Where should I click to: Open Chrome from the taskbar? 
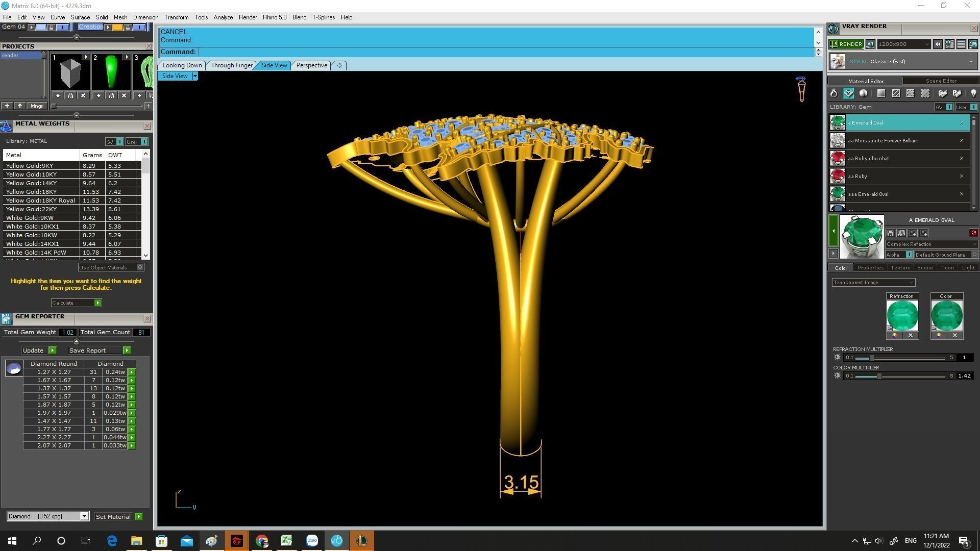262,541
